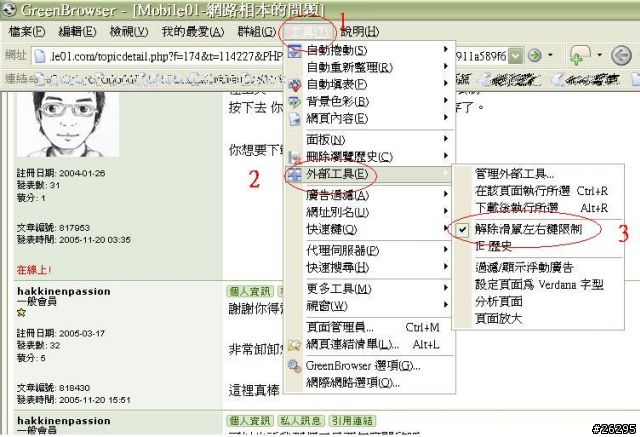Expand the 視窗(W) submenu

pos(369,306)
